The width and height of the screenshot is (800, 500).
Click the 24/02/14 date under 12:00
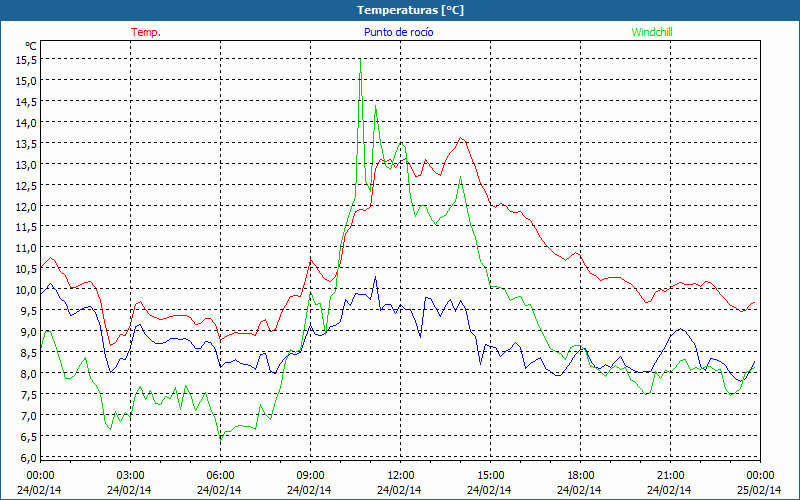(399, 490)
